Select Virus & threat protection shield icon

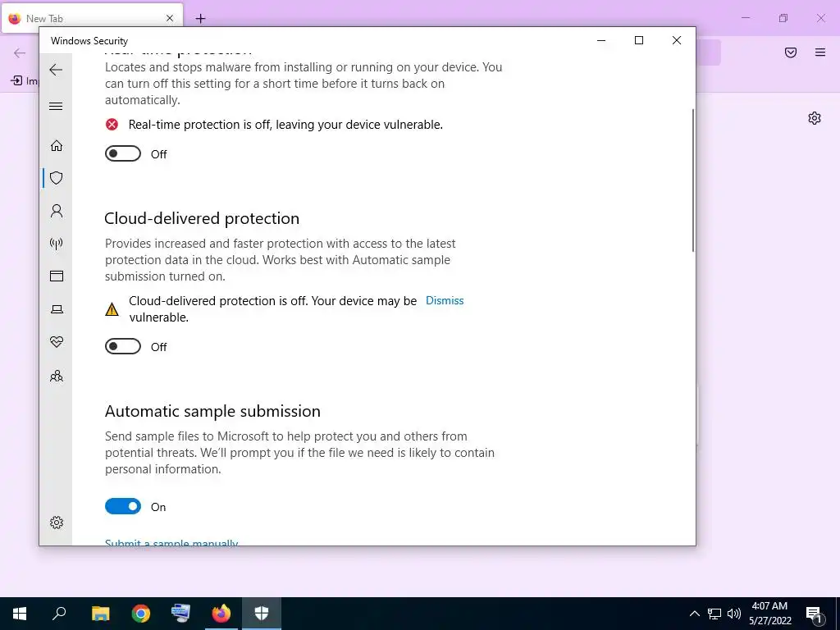[x=57, y=178]
